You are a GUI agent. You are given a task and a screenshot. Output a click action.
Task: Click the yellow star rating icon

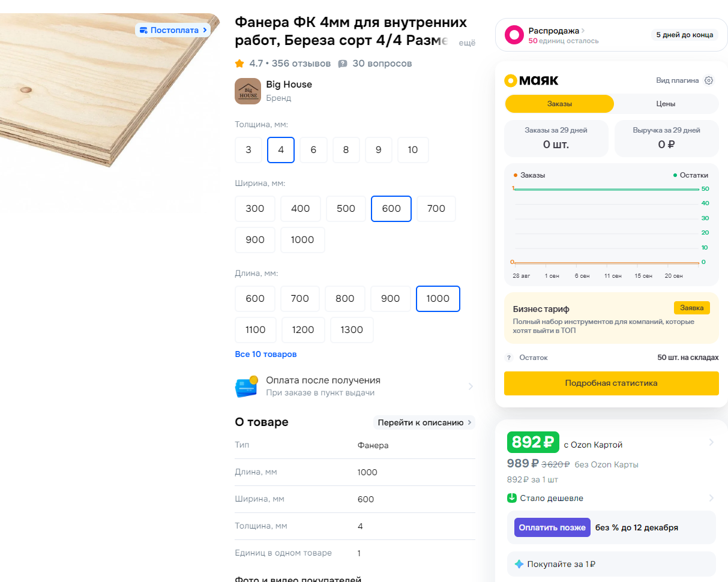(239, 64)
